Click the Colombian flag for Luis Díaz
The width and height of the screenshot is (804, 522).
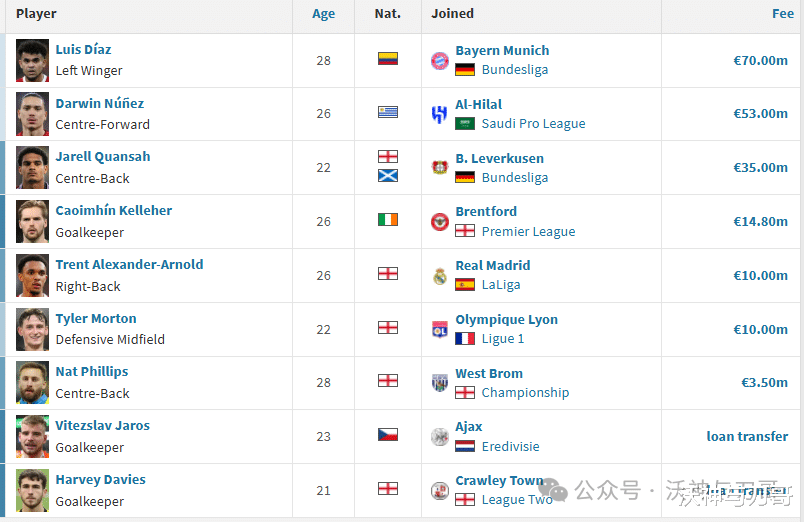[x=388, y=58]
